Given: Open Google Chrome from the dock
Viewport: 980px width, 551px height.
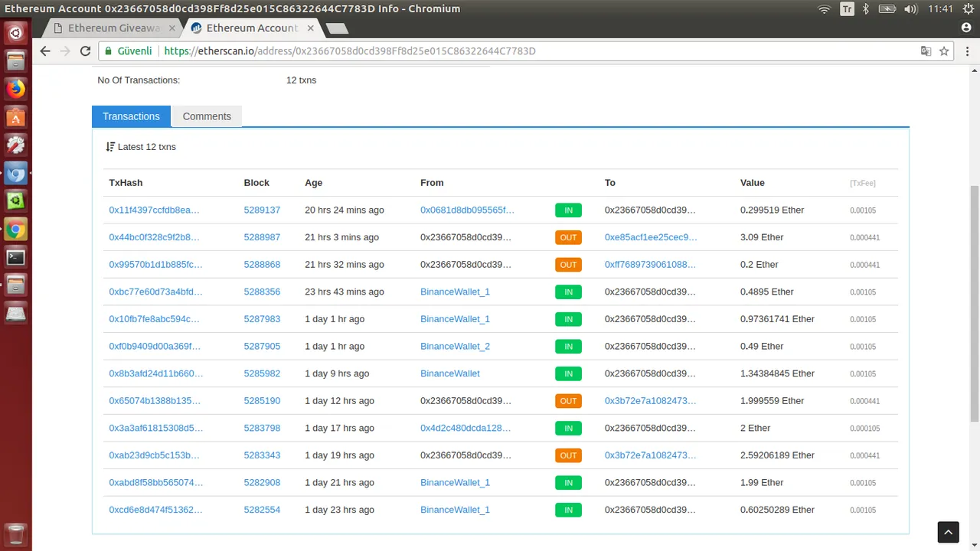Looking at the screenshot, I should pyautogui.click(x=16, y=229).
